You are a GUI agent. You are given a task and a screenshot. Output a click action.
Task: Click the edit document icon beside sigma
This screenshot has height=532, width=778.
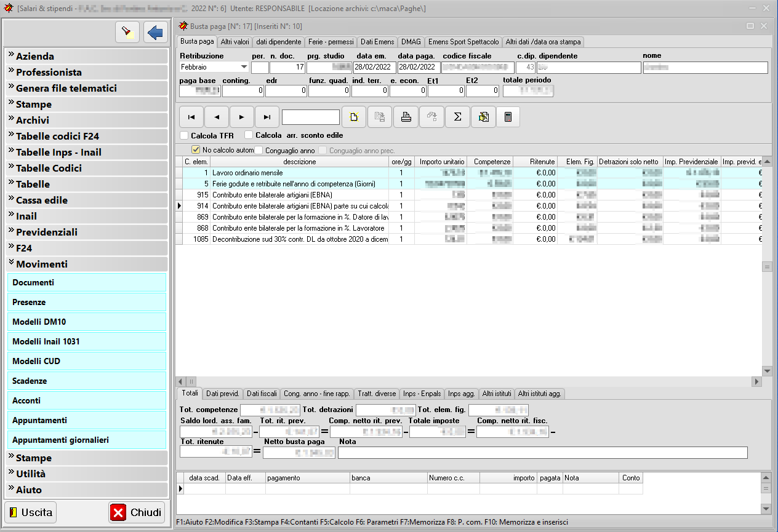click(x=483, y=117)
